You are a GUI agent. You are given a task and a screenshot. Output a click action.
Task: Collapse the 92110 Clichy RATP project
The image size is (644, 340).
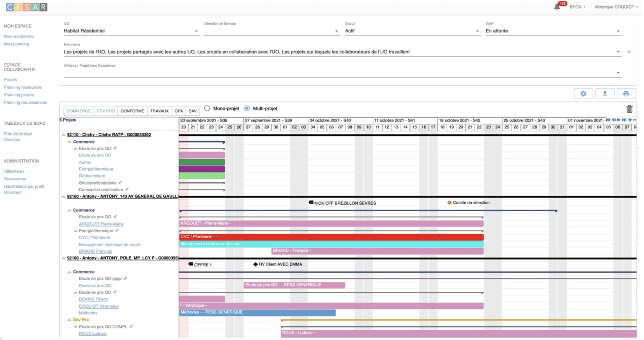pos(63,135)
